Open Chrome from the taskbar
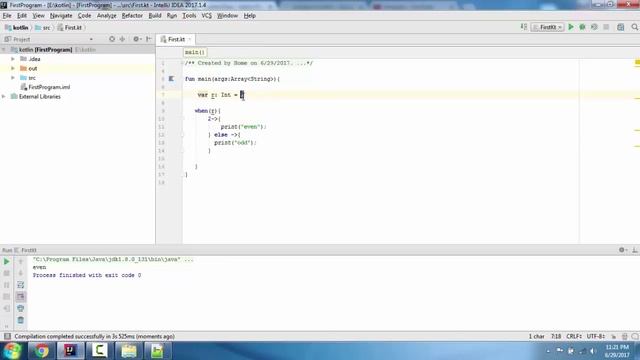This screenshot has width=640, height=360. (41, 351)
